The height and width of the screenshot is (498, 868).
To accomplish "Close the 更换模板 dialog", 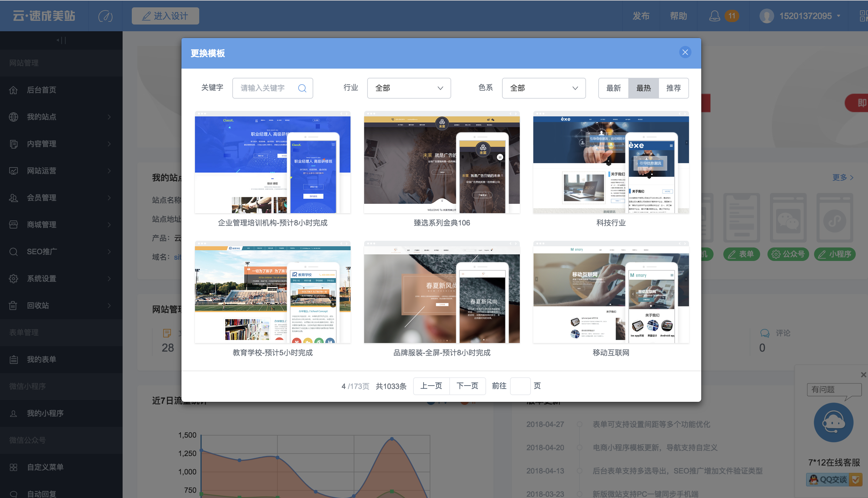I will coord(685,52).
